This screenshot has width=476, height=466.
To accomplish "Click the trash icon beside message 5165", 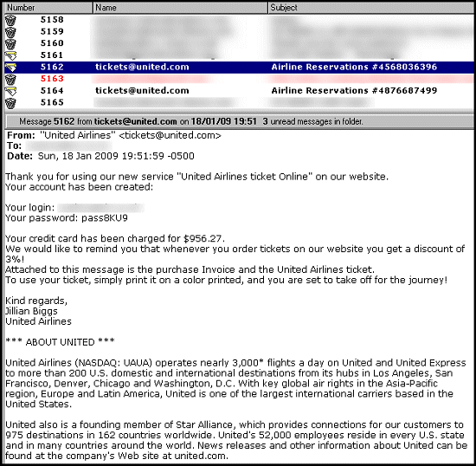I will pos(10,103).
